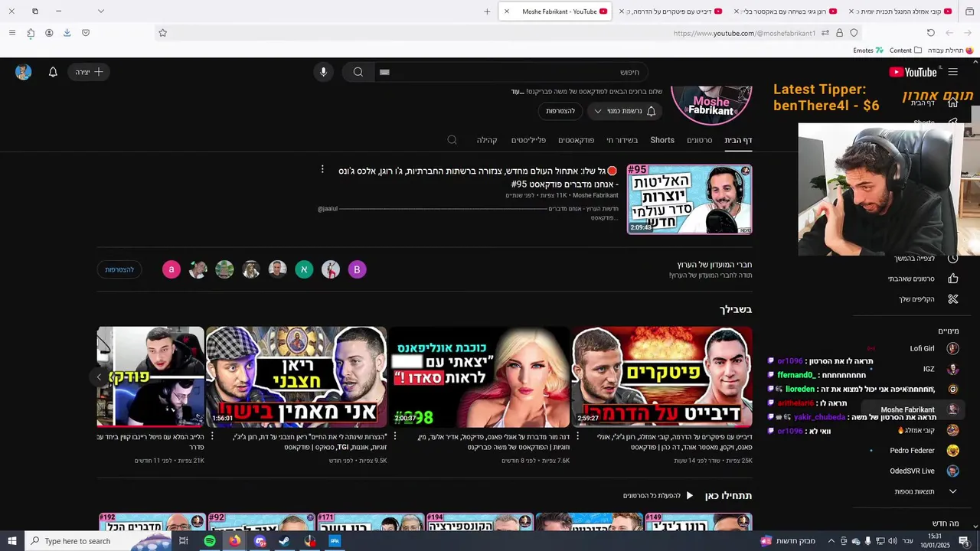
Task: Click the join (להצטרפות) button near channel header
Action: pos(560,111)
